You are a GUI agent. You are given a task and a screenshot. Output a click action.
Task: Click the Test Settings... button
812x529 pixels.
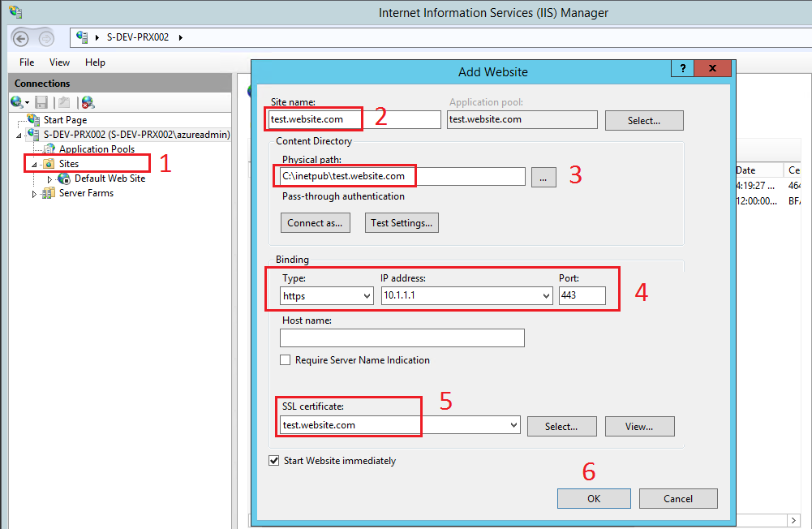point(401,223)
